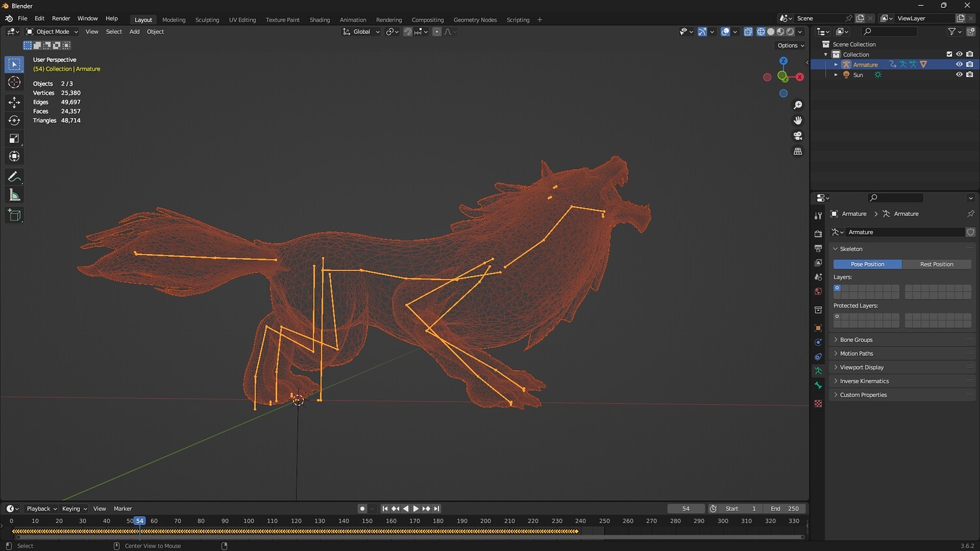Image resolution: width=980 pixels, height=551 pixels.
Task: Toggle X-ray display in the viewport header
Action: pyautogui.click(x=748, y=31)
